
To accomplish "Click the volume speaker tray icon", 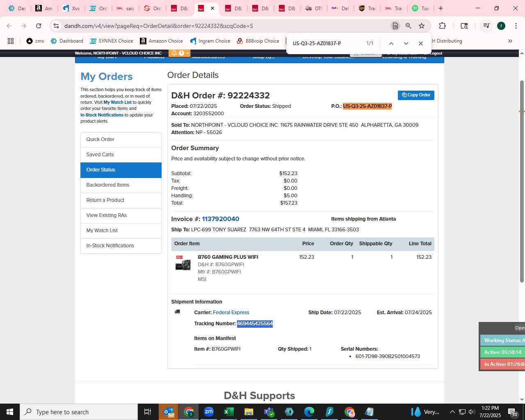I will pos(472,412).
